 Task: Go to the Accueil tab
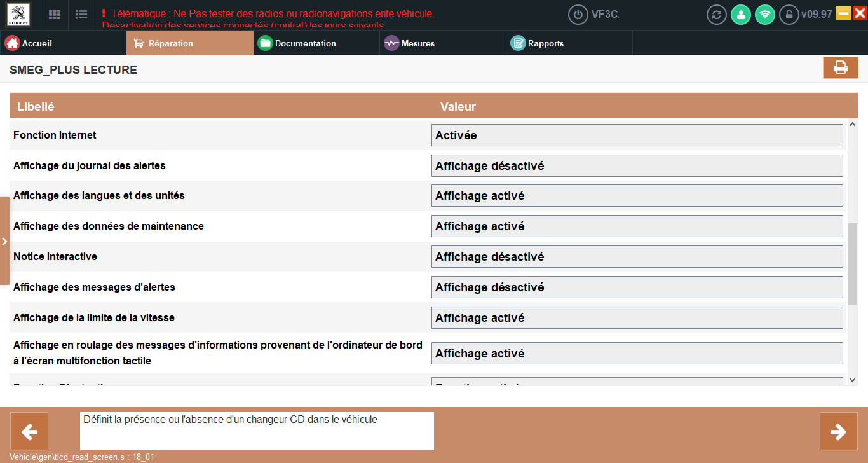point(64,43)
